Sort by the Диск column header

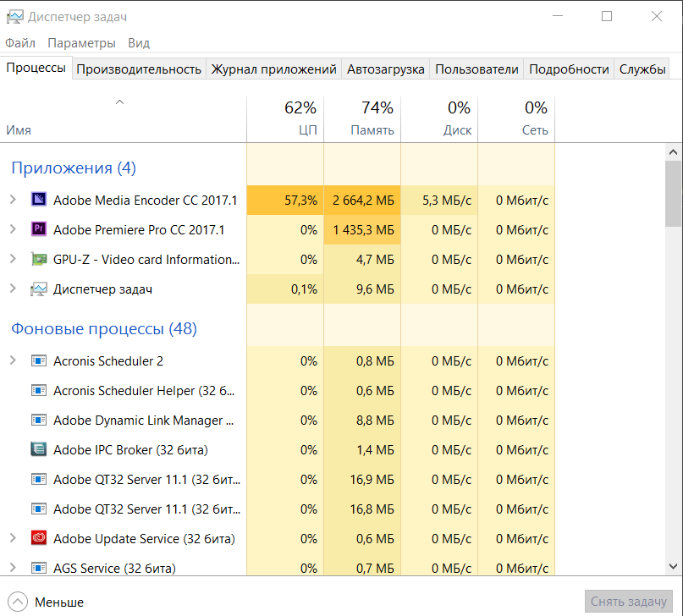439,119
